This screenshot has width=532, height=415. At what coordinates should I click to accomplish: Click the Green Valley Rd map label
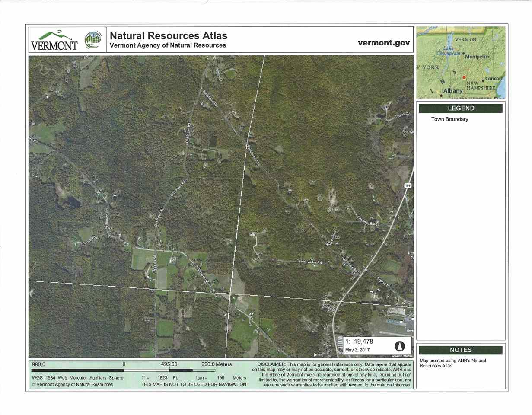(x=309, y=262)
